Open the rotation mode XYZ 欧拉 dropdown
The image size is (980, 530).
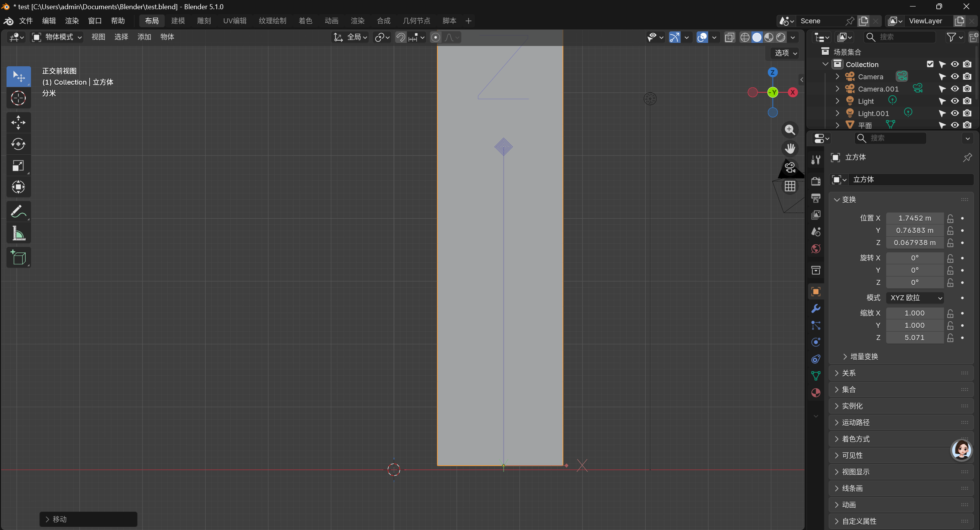point(915,298)
